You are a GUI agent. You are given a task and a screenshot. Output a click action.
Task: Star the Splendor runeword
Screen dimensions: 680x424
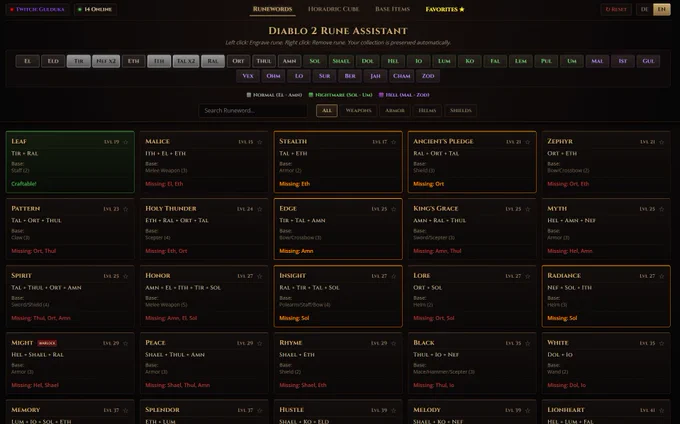(x=259, y=411)
